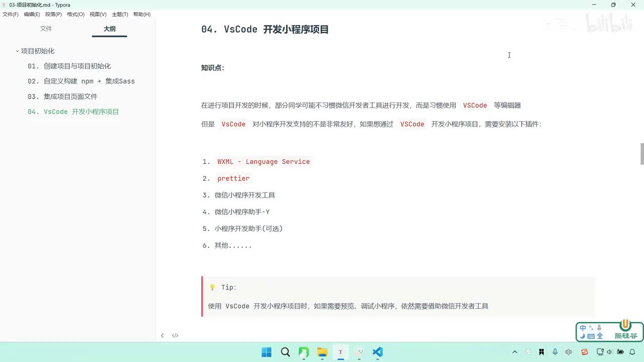
Task: Go to outline item 03. 集成项目页面文件
Action: 62,96
